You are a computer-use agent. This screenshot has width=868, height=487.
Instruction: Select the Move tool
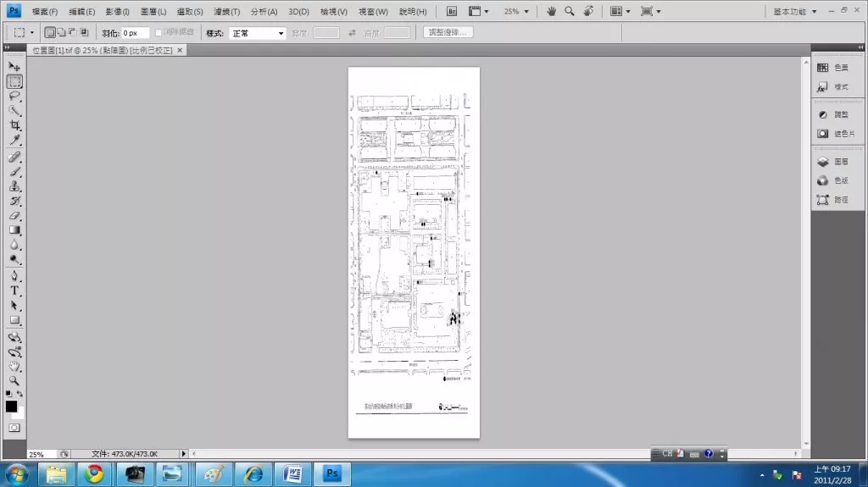click(14, 66)
